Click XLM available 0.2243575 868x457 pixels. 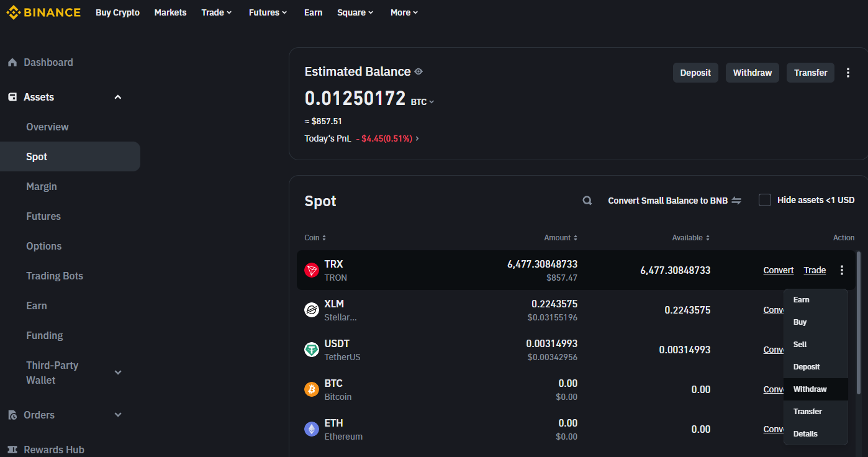click(687, 310)
